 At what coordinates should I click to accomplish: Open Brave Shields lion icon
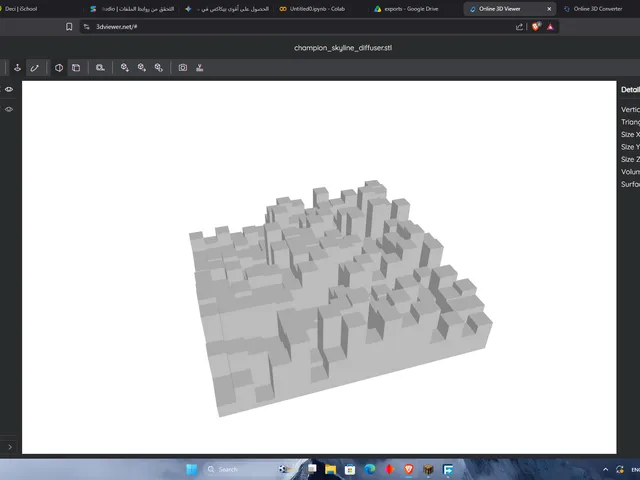[x=536, y=27]
